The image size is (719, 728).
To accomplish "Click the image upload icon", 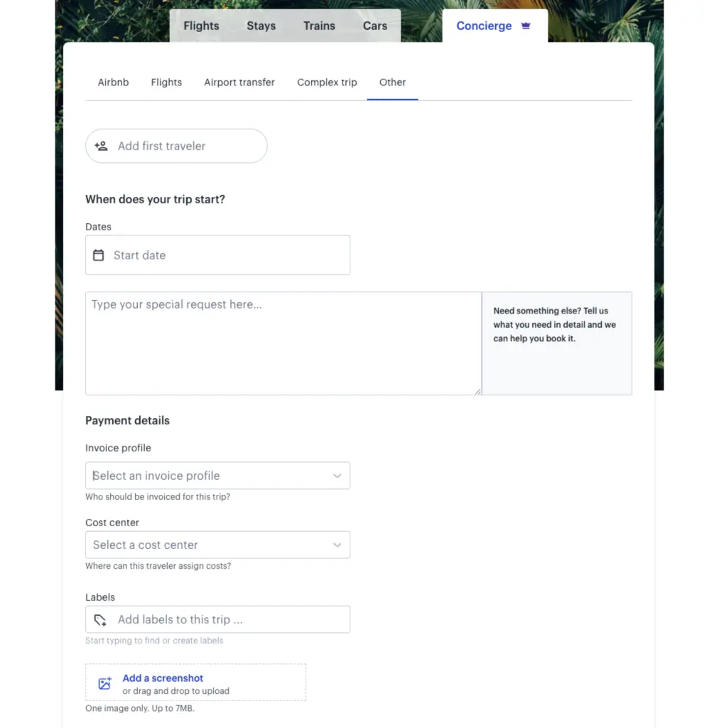I will point(104,683).
